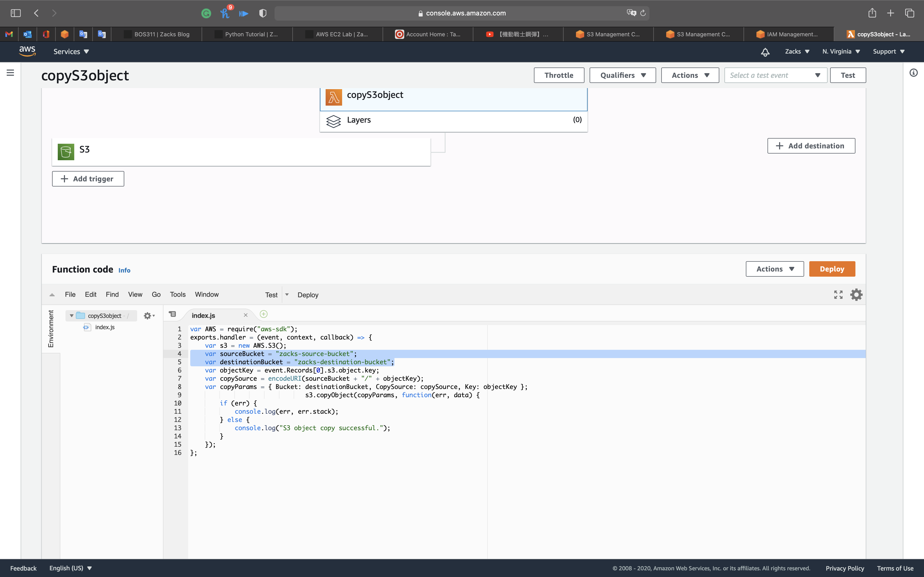The image size is (924, 577).
Task: Click the page info icon at right
Action: (913, 72)
